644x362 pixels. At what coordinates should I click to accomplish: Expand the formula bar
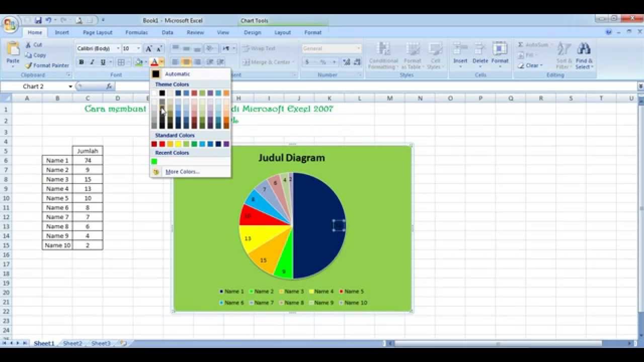[640, 86]
